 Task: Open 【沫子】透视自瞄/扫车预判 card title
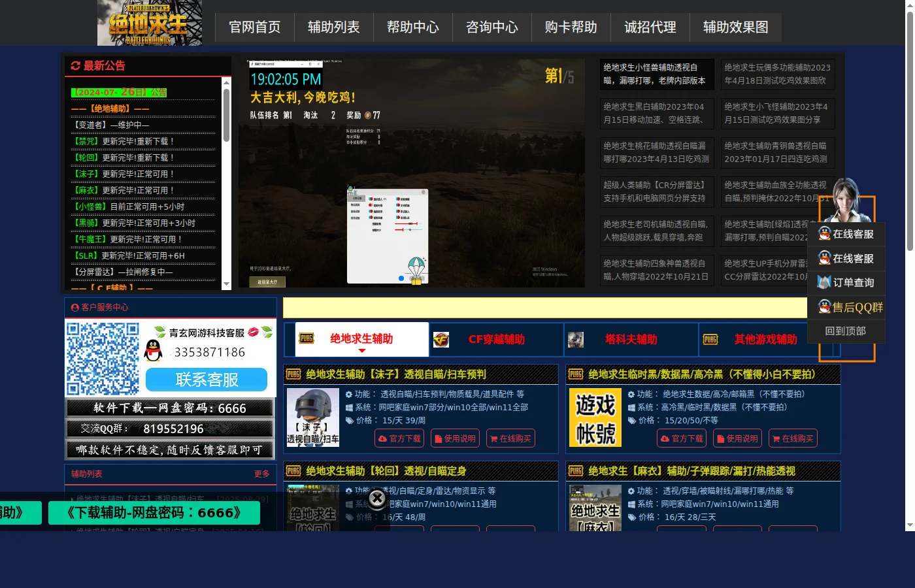(396, 374)
